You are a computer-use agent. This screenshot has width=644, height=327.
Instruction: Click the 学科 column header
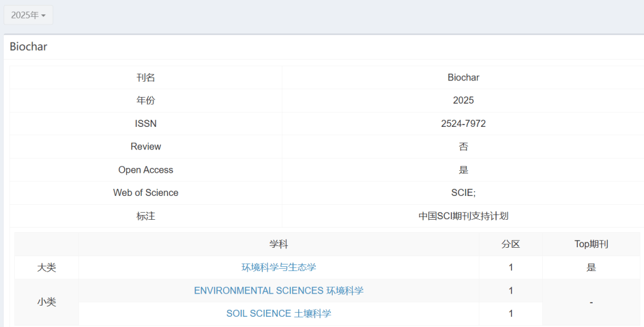click(279, 245)
